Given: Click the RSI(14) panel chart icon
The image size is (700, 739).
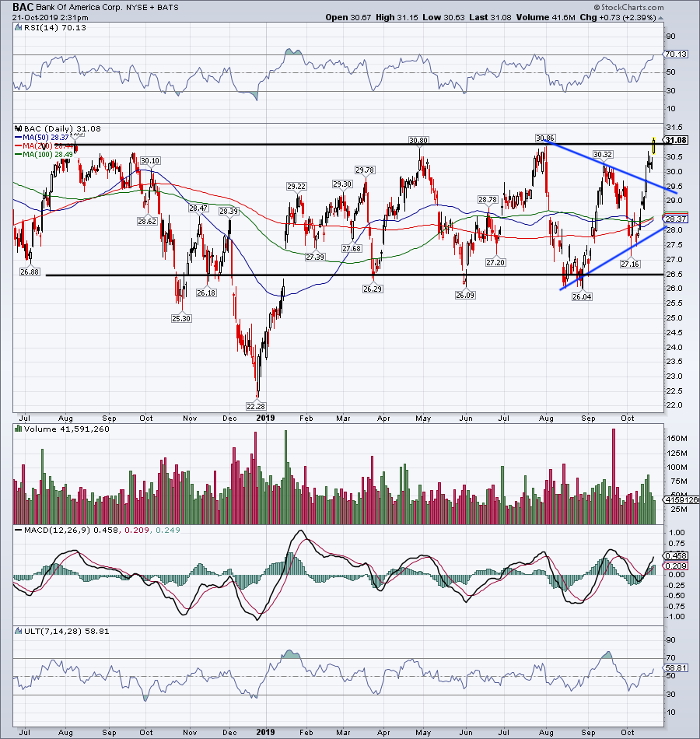Looking at the screenshot, I should (19, 28).
